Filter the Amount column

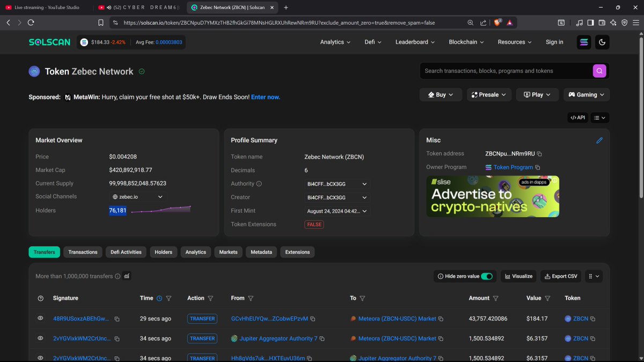496,298
